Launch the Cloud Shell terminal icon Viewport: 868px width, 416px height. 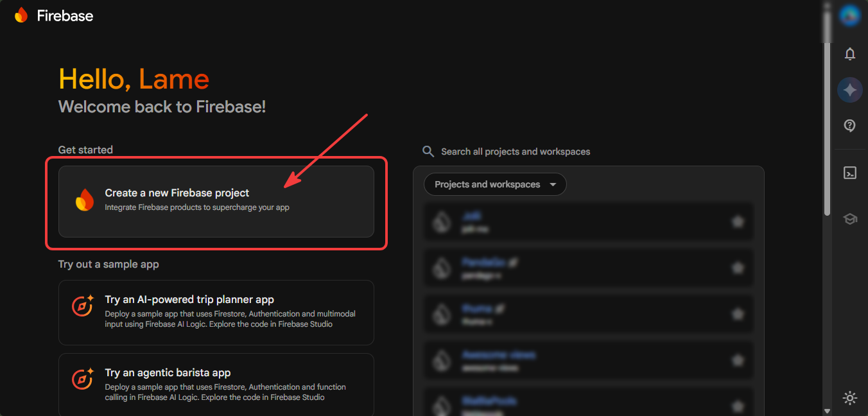tap(850, 173)
